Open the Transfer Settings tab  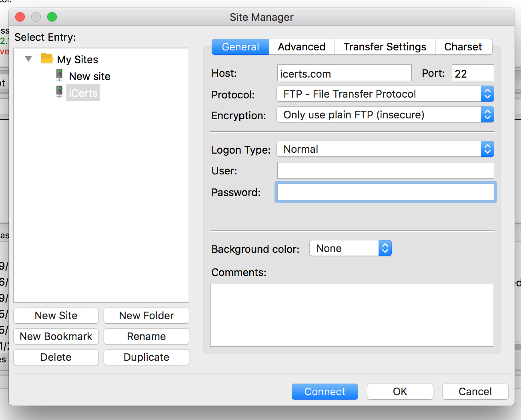(x=385, y=47)
